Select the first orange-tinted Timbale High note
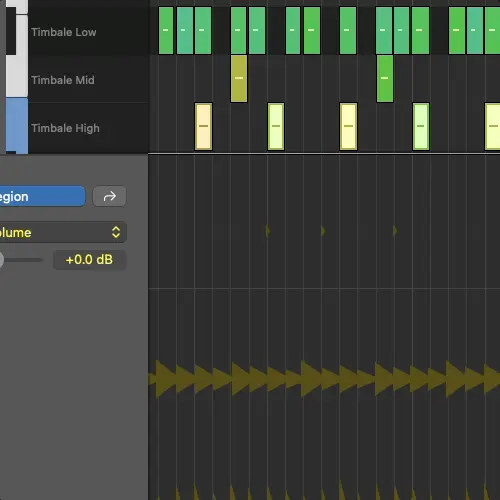The image size is (500, 500). coord(203,127)
